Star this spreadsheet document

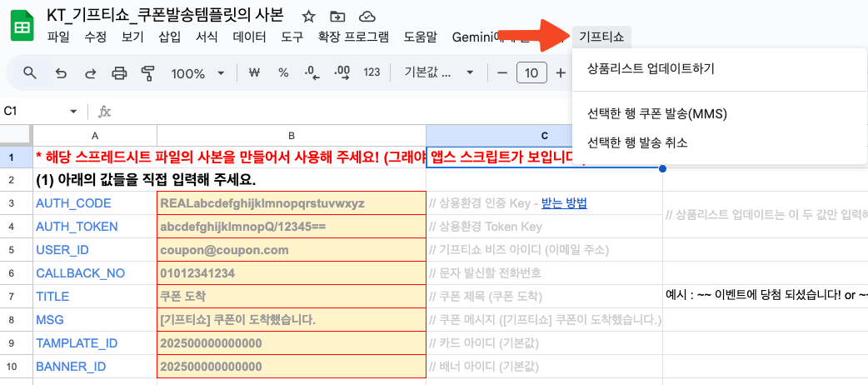tap(308, 17)
